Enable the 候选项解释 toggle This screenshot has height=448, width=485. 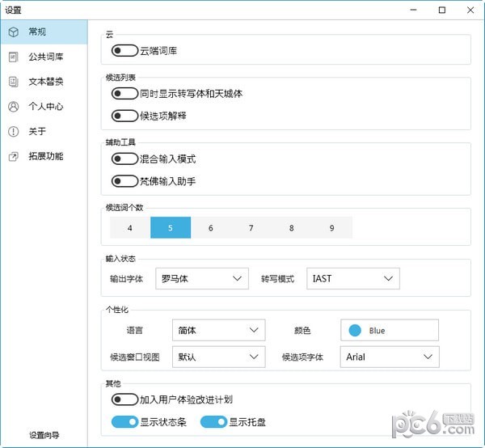[x=124, y=116]
